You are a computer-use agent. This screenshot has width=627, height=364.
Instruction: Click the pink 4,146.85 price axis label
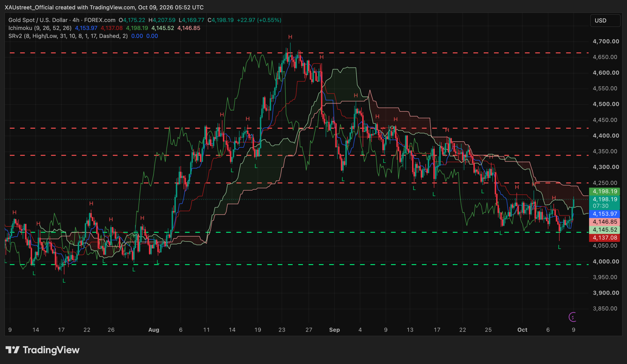point(605,222)
